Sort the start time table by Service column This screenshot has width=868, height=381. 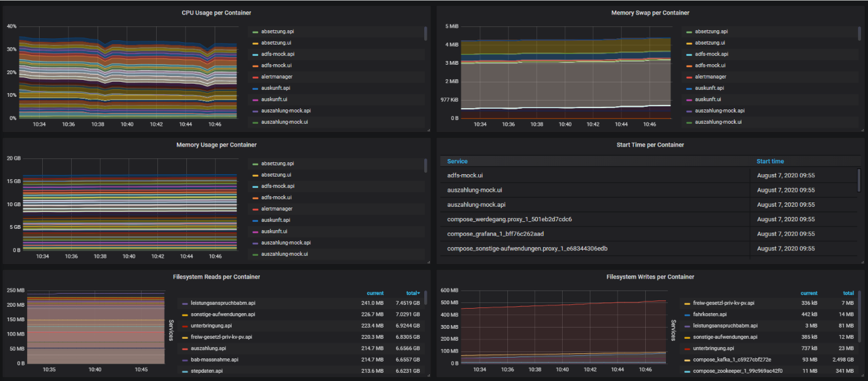458,162
